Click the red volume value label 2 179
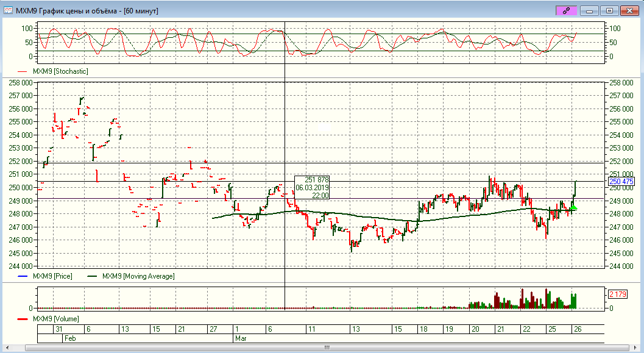Viewport: 644px width, 353px height. (x=618, y=294)
